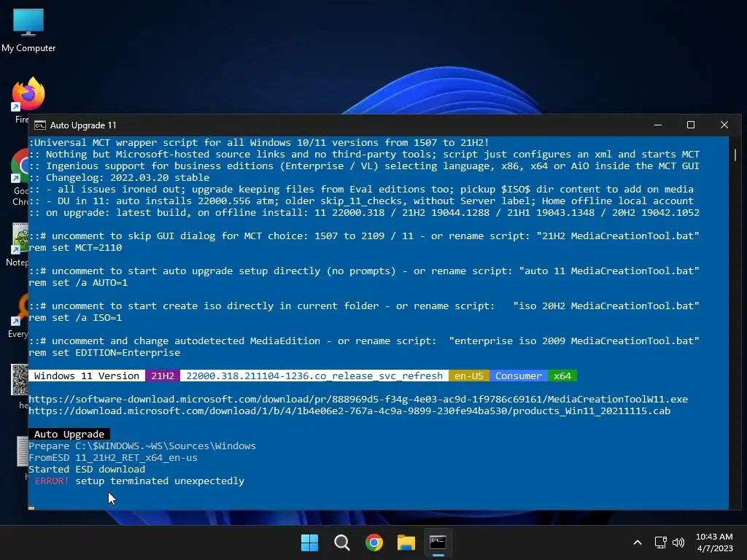Open File Explorer from the taskbar
Viewport: 747px width, 560px height.
point(406,542)
